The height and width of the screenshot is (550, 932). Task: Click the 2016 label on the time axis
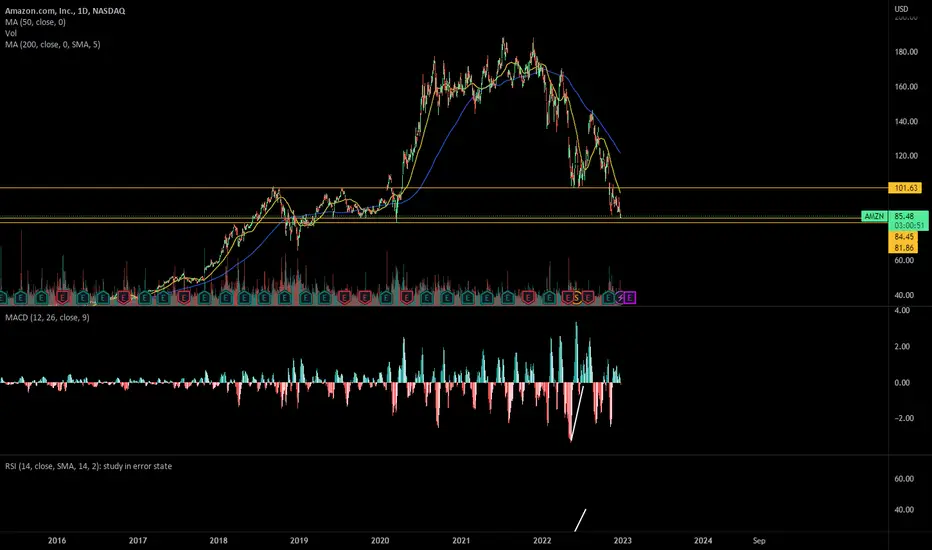(57, 540)
